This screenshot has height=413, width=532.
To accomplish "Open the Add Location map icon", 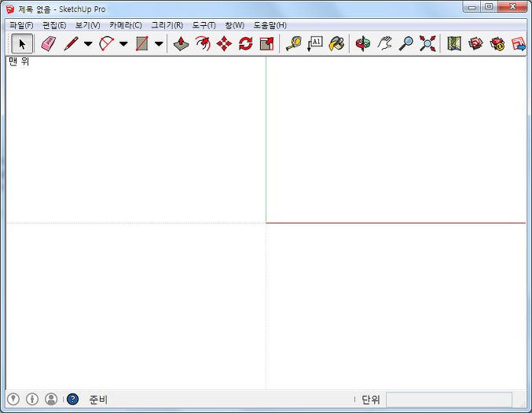I will point(454,44).
